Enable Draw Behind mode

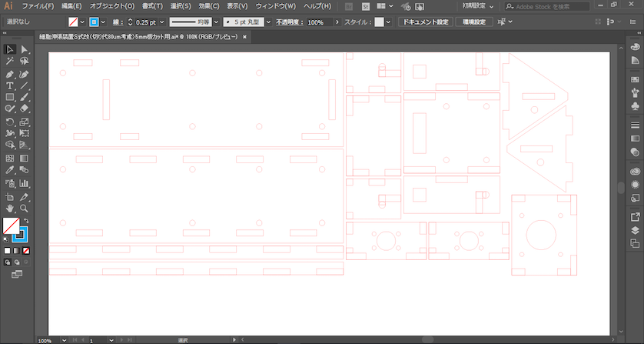click(17, 262)
